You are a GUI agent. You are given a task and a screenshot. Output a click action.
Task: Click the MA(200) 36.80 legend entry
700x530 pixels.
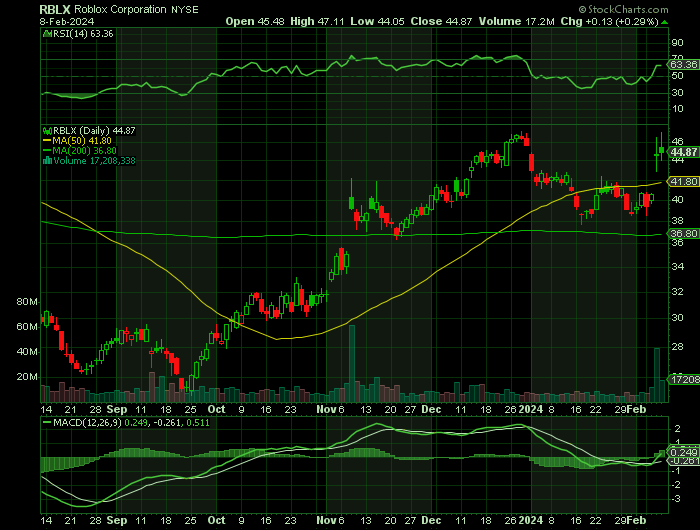click(84, 150)
